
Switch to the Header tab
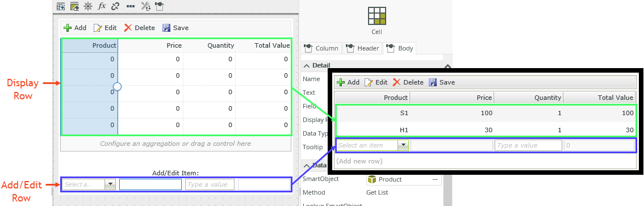tap(362, 48)
